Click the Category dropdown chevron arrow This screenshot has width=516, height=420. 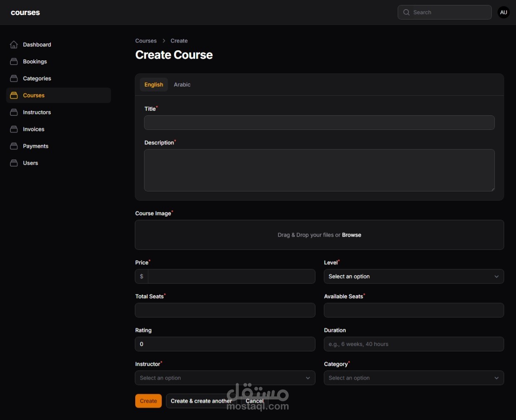click(496, 378)
